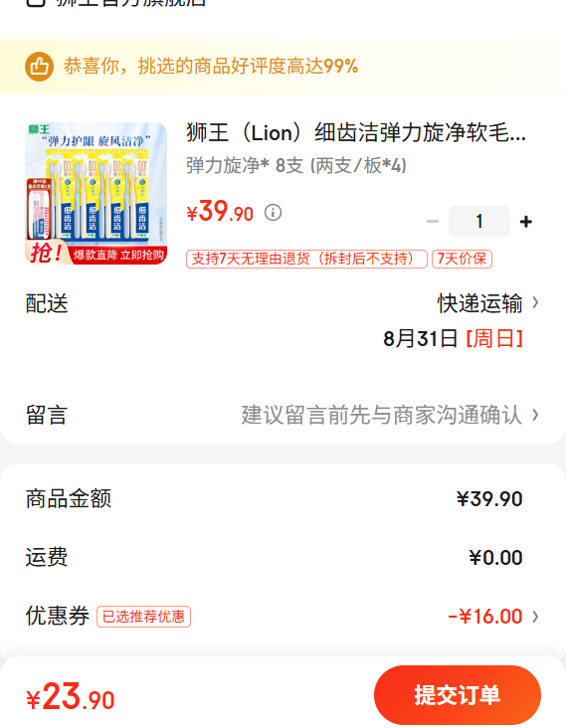The image size is (566, 728).
Task: Click the -¥16.00 coupon amount
Action: [485, 617]
